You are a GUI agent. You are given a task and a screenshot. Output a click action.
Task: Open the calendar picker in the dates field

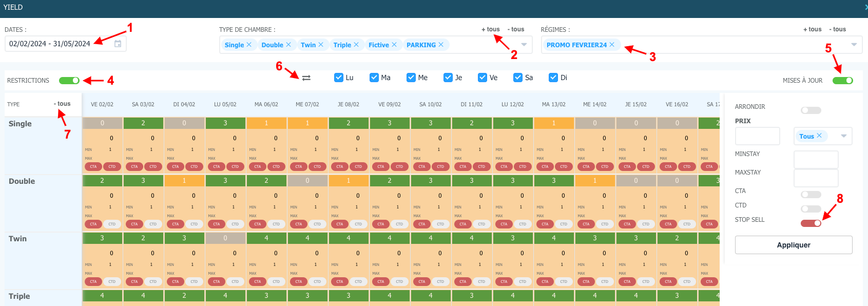tap(118, 44)
